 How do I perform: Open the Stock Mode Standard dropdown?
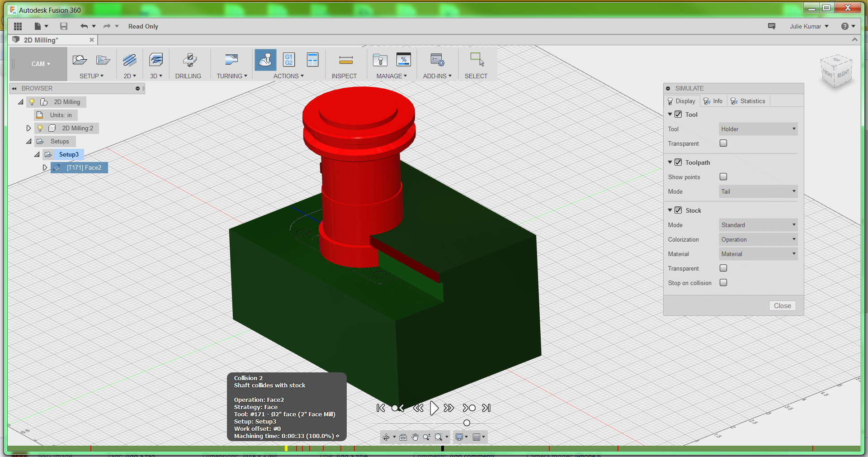pyautogui.click(x=758, y=225)
